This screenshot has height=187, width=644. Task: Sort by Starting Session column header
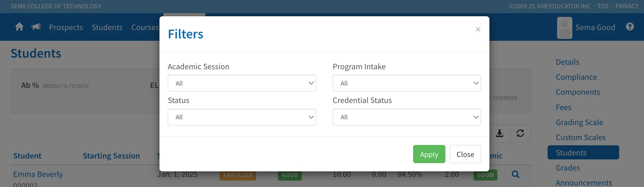click(x=111, y=156)
